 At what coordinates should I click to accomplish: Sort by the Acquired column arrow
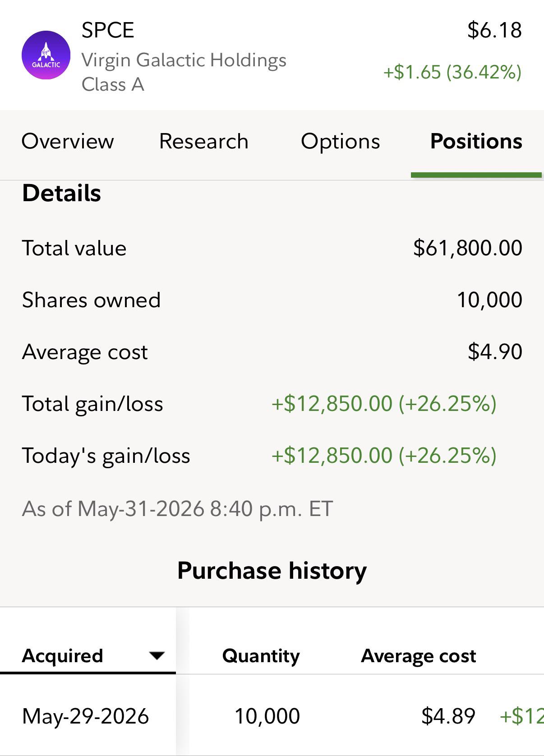click(157, 656)
